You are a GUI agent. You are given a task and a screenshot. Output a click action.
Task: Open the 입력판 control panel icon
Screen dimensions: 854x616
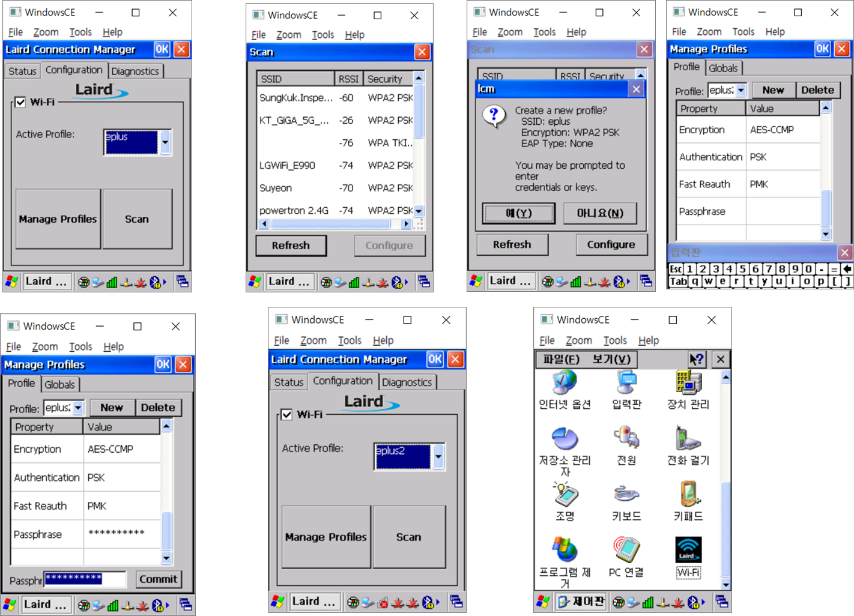click(626, 389)
